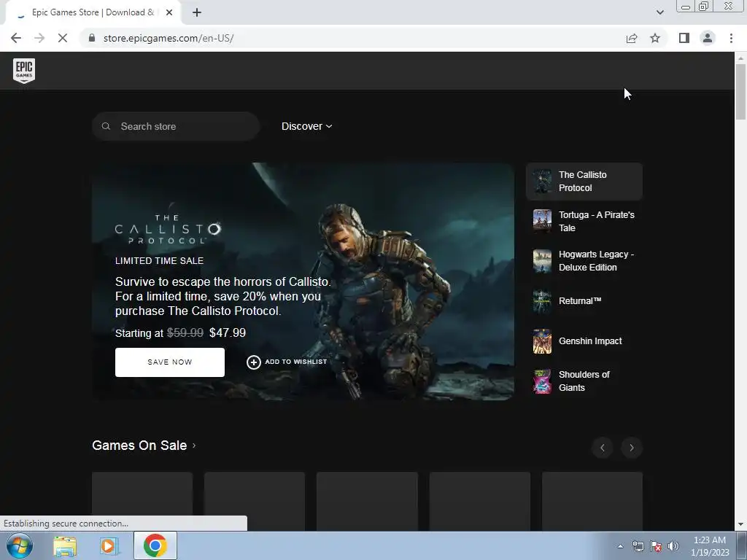Click the scrollbar down arrow

pos(740,524)
